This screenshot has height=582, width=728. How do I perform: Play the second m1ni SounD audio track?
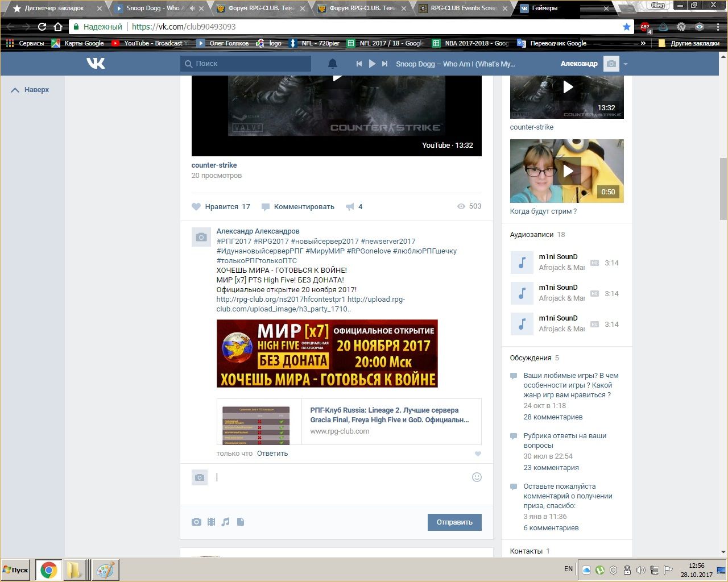coord(522,293)
